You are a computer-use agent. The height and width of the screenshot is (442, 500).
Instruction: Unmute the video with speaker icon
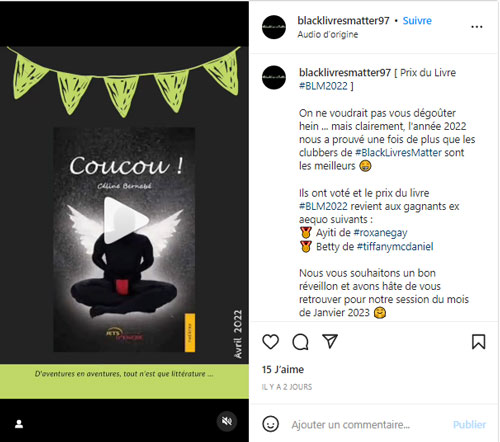point(227,421)
